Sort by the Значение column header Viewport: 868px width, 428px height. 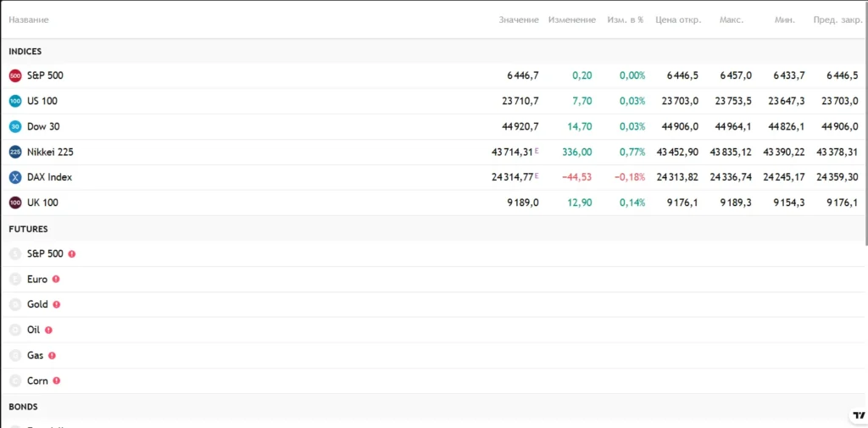(518, 19)
